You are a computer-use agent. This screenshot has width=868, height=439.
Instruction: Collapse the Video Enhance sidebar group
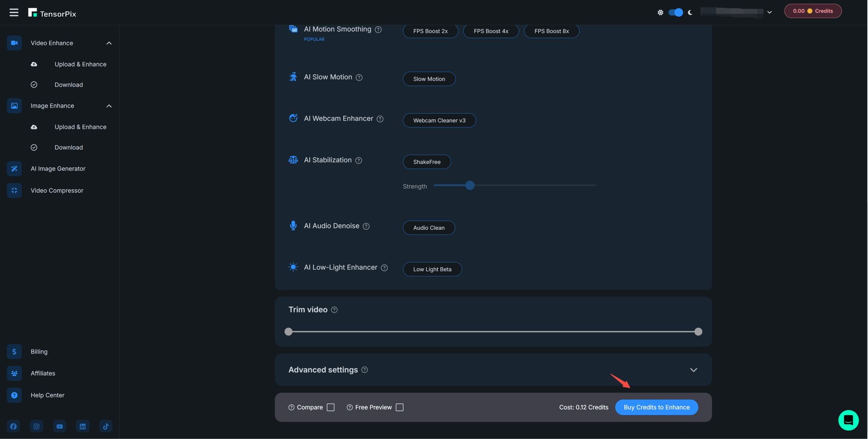pyautogui.click(x=109, y=43)
